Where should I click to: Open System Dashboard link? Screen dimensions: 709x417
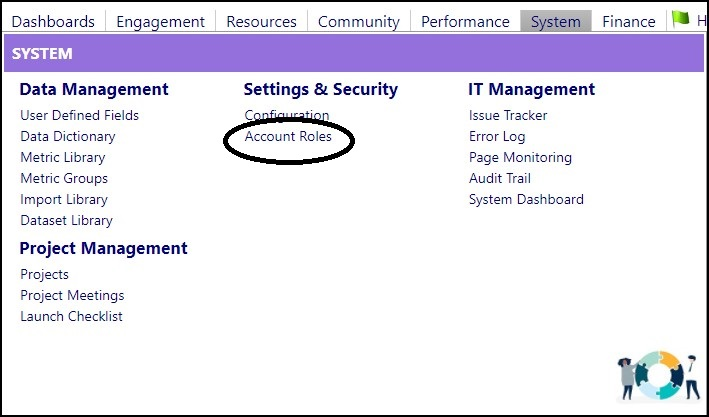pyautogui.click(x=526, y=199)
